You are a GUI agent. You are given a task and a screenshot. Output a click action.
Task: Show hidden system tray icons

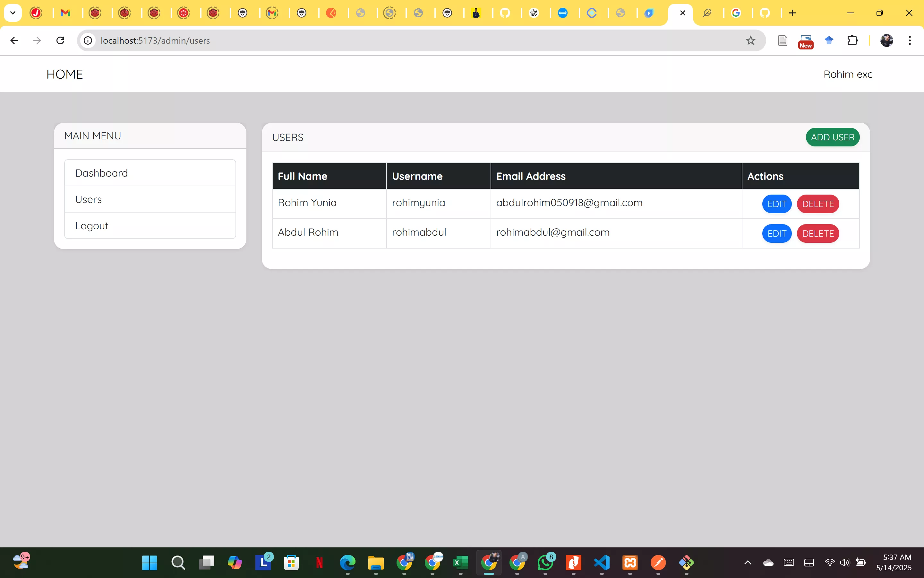click(x=748, y=562)
